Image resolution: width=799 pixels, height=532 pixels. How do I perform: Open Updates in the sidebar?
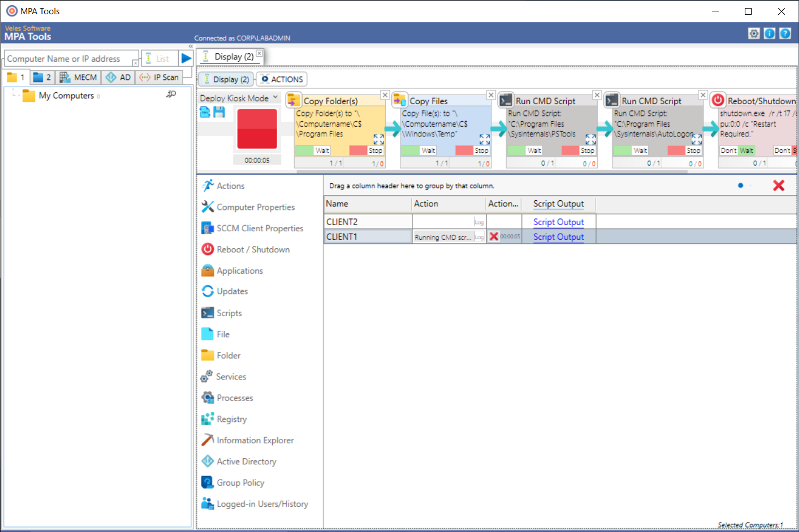click(225, 291)
